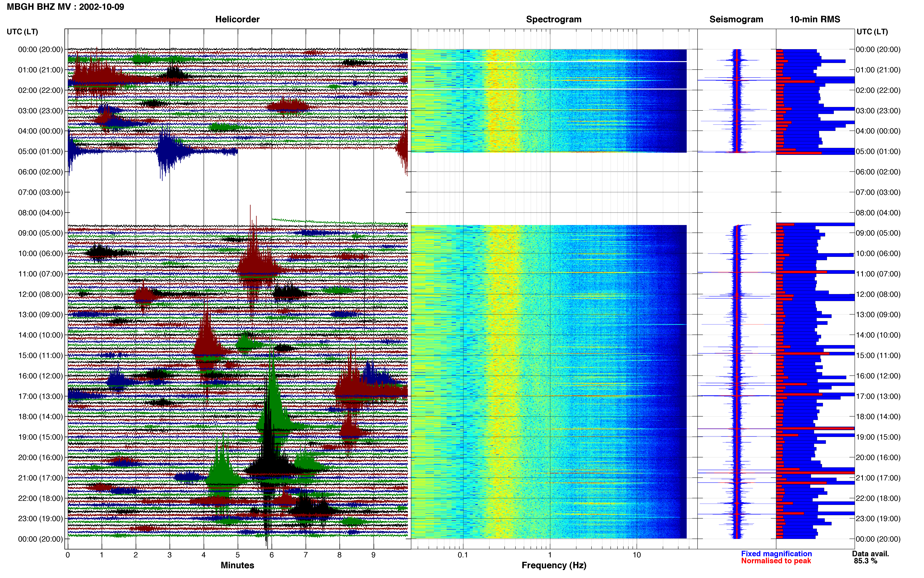Screen dimensions: 924x578
Task: Click the 'Seismogram' panel heading
Action: [x=736, y=20]
